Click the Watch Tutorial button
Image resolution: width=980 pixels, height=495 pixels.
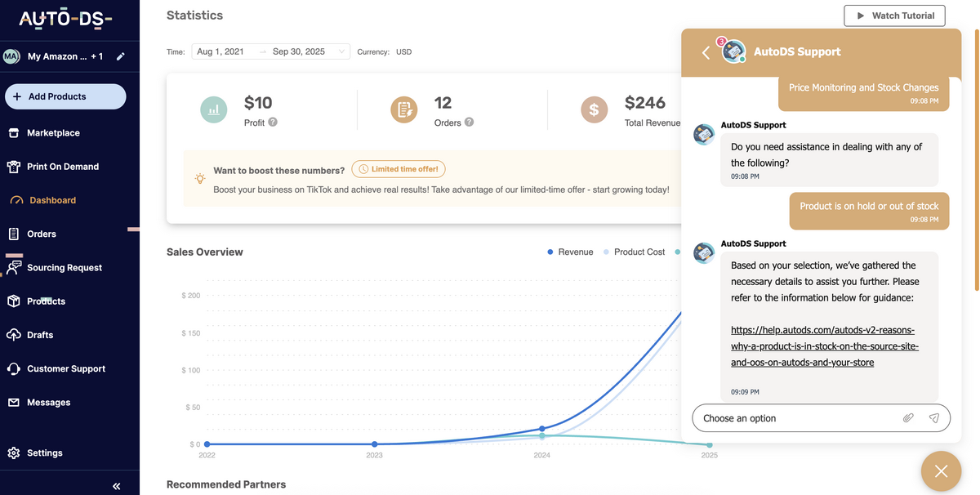coord(894,16)
